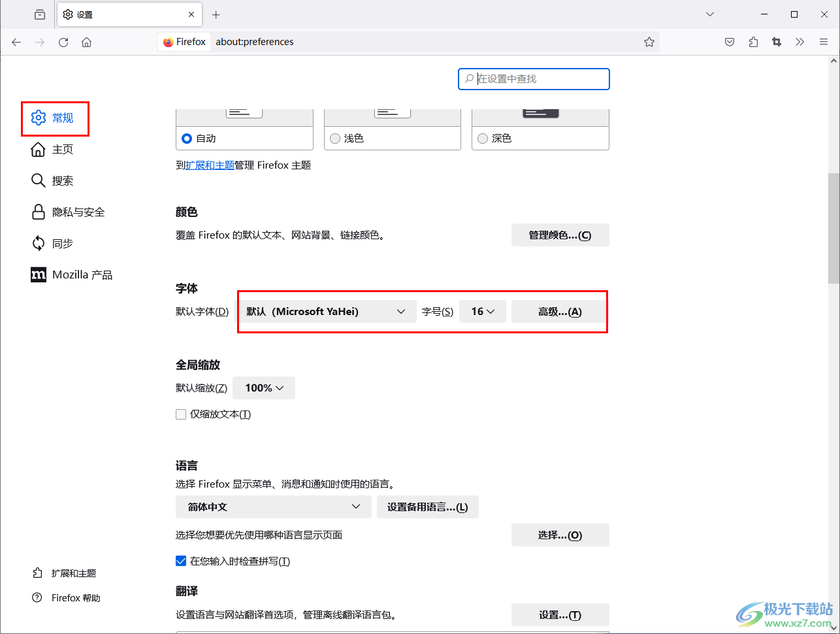The width and height of the screenshot is (840, 634).
Task: Click the forward navigation arrow
Action: pos(40,42)
